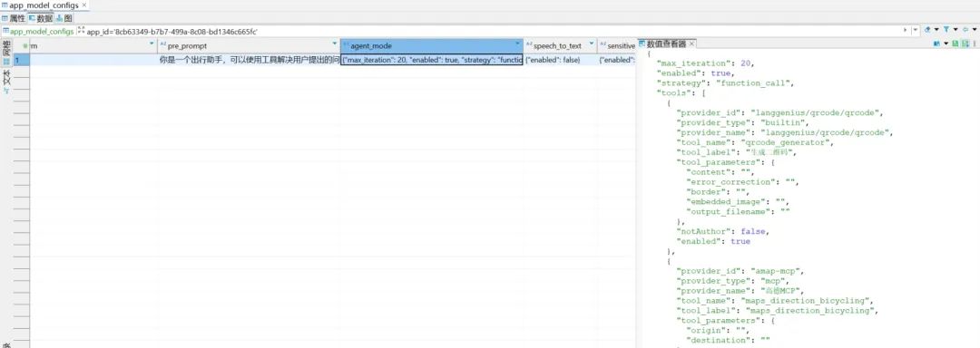Click the remove filter eraser icon
This screenshot has height=348, width=980.
click(927, 29)
